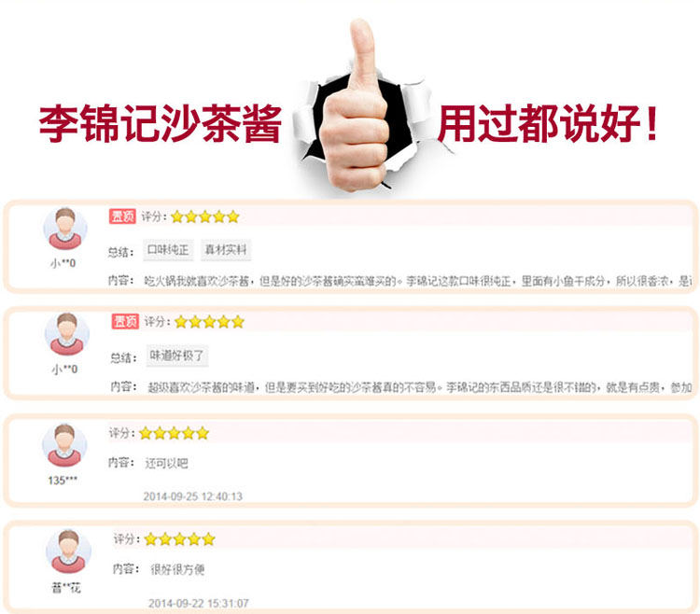700x614 pixels.
Task: Click the 用过都说好 headline text
Action: pyautogui.click(x=548, y=123)
